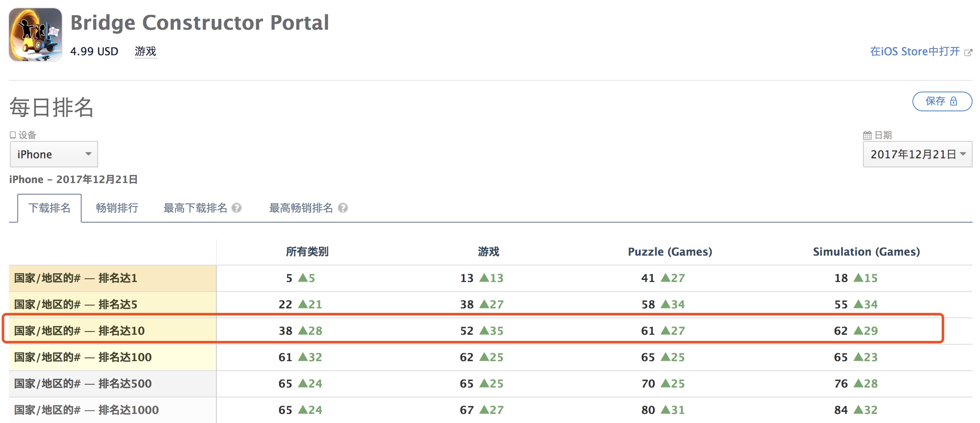Click the 每日排名 section heading

tap(52, 108)
